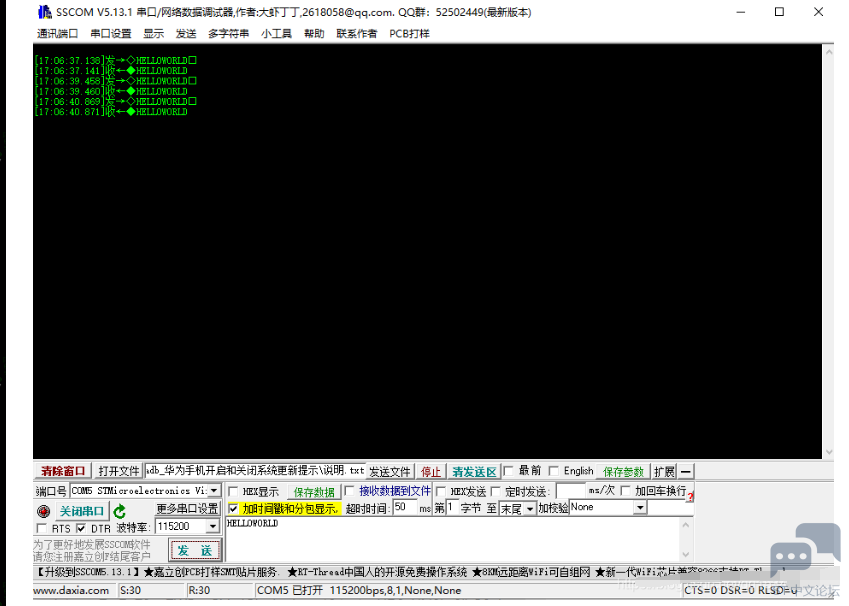Toggle the HEX显示 checkbox

click(234, 491)
